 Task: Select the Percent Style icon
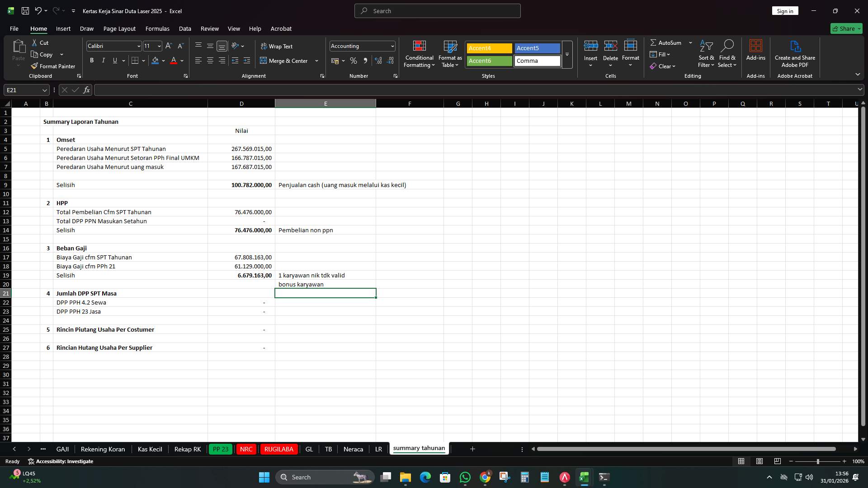coord(353,61)
